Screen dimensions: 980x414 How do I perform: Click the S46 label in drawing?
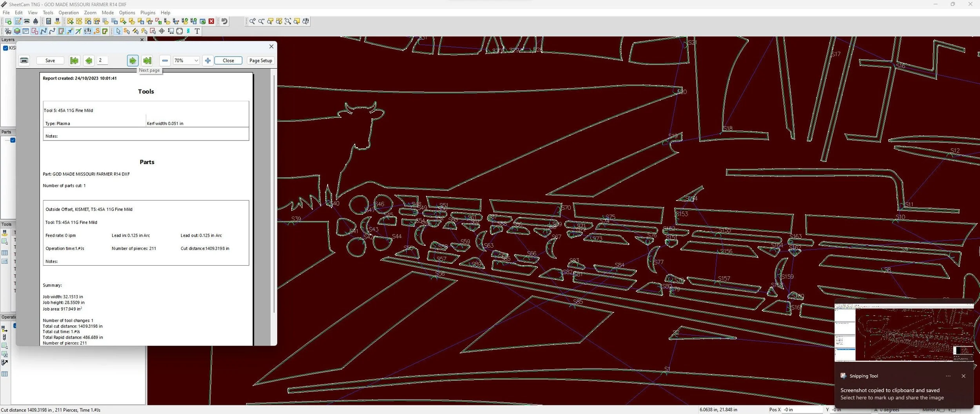coord(379,204)
